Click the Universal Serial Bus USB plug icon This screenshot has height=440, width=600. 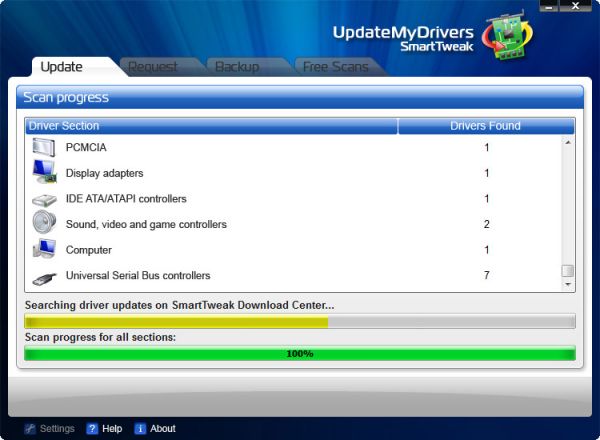(44, 276)
